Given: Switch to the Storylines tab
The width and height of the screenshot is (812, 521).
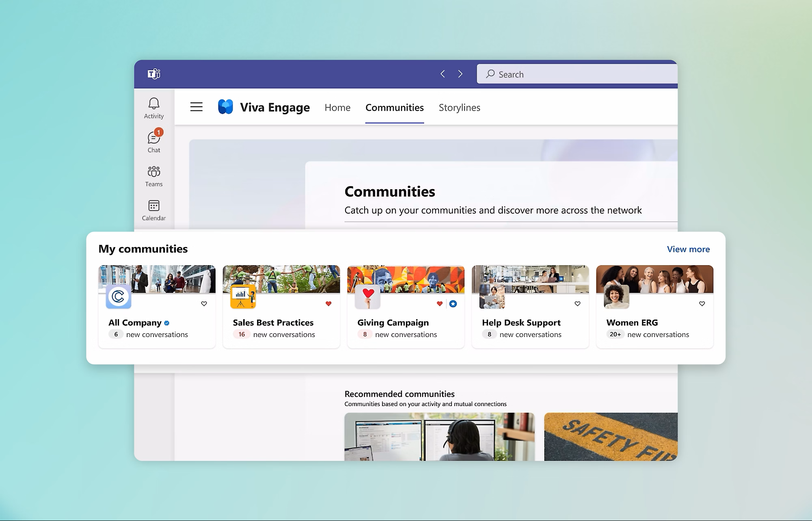Looking at the screenshot, I should (x=459, y=108).
